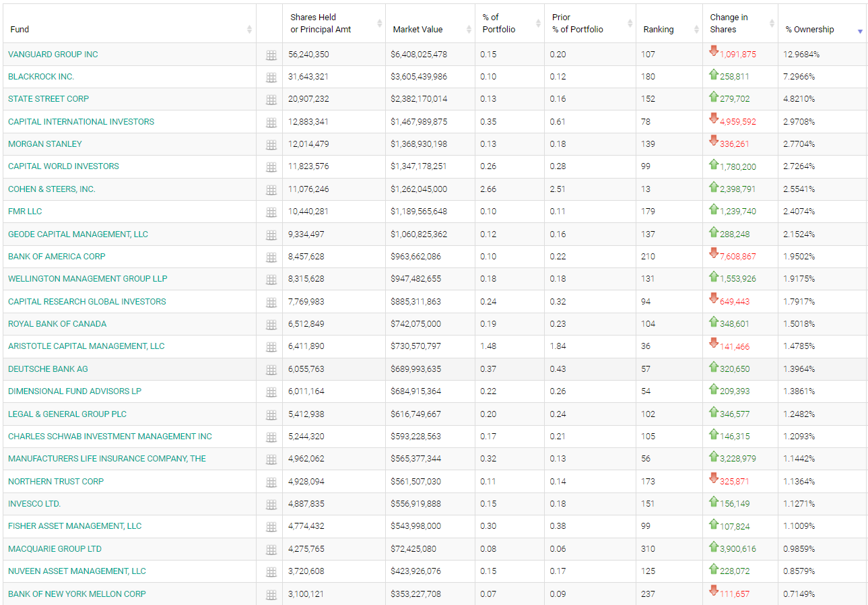Sort table by Fund column arrows
Viewport: 868px width, 605px height.
coord(249,30)
